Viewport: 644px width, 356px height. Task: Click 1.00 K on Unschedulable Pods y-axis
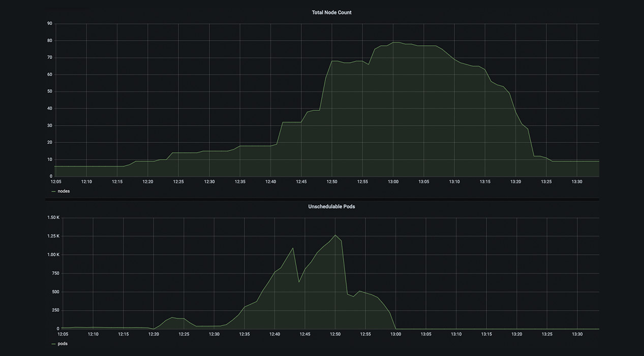pyautogui.click(x=53, y=255)
